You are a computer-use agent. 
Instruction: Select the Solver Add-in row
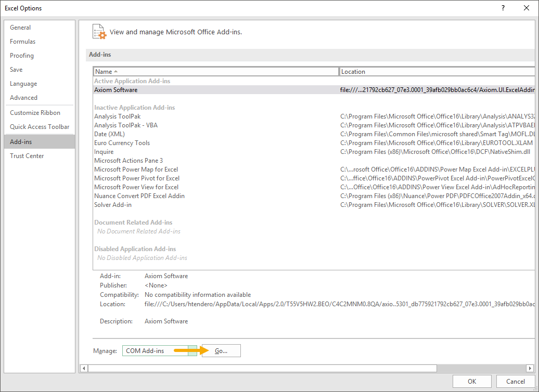[314, 205]
